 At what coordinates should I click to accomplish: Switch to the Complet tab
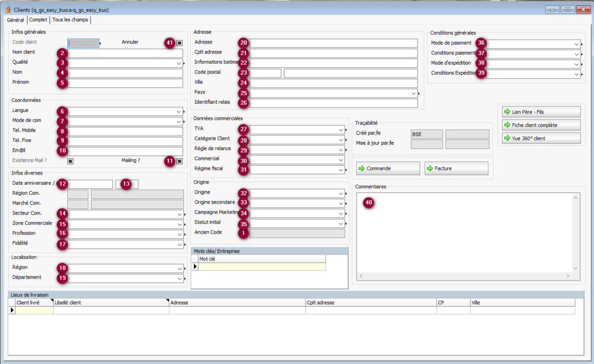(38, 20)
